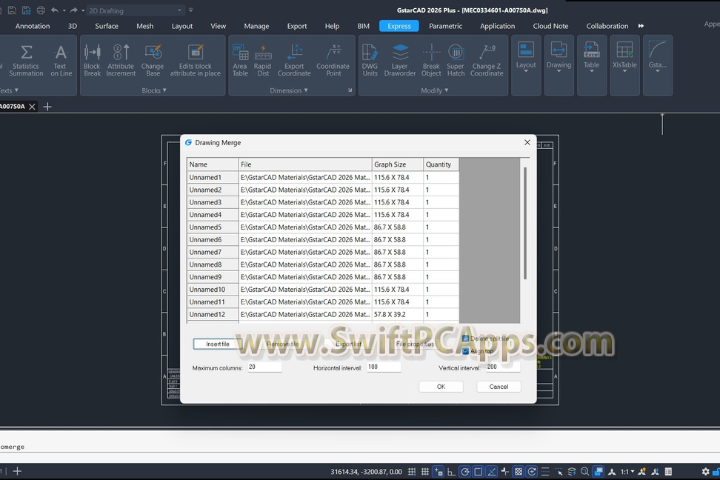The height and width of the screenshot is (480, 720).
Task: Cancel the Drawing Merge dialog
Action: [498, 387]
